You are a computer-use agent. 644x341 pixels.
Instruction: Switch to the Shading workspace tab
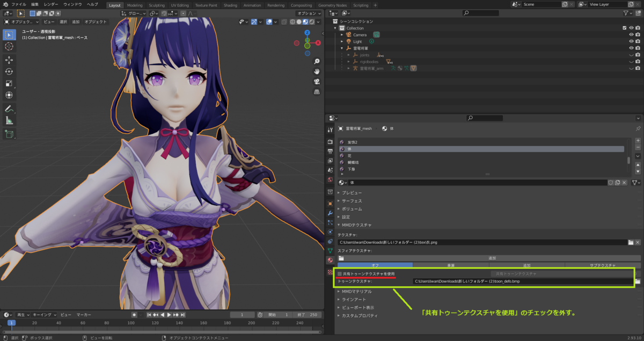pos(230,5)
